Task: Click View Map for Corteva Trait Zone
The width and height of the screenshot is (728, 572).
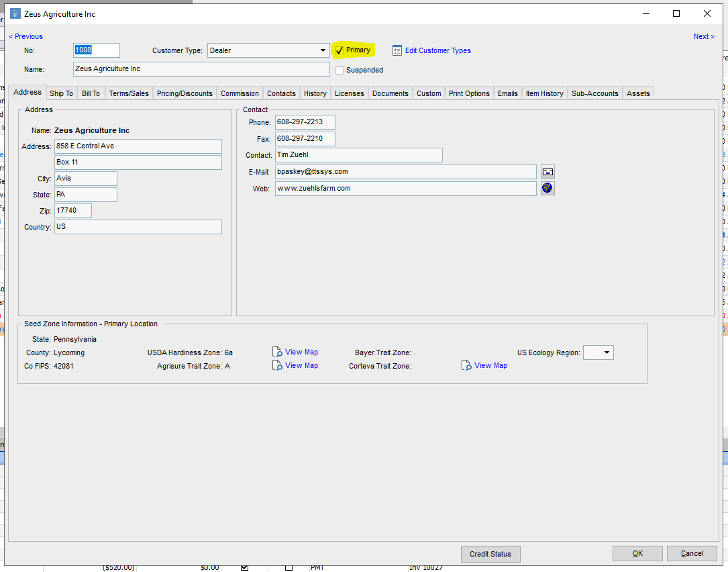Action: pos(490,366)
